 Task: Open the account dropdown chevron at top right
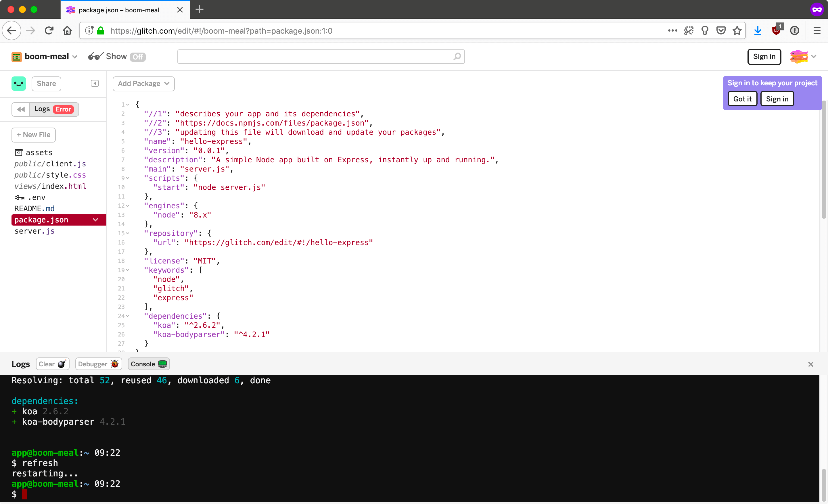[814, 56]
